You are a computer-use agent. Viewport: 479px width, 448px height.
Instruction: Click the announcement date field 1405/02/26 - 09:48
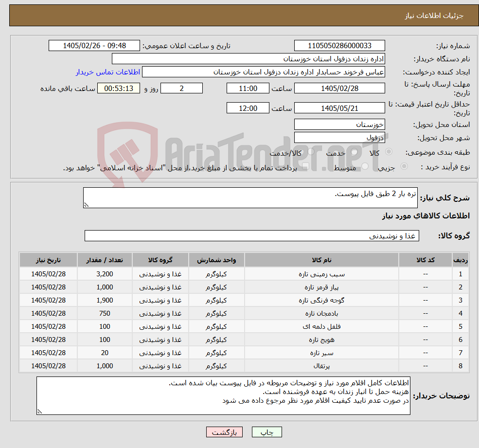tap(94, 46)
